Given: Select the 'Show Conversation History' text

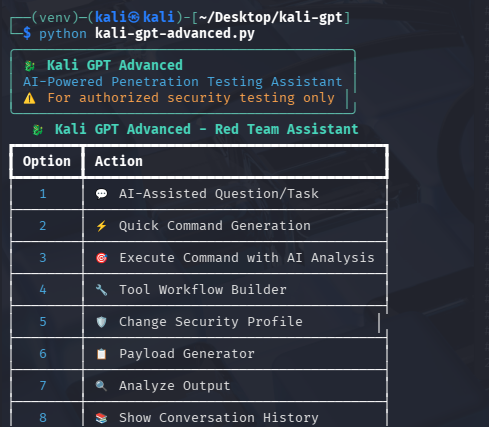Looking at the screenshot, I should pyautogui.click(x=219, y=418).
